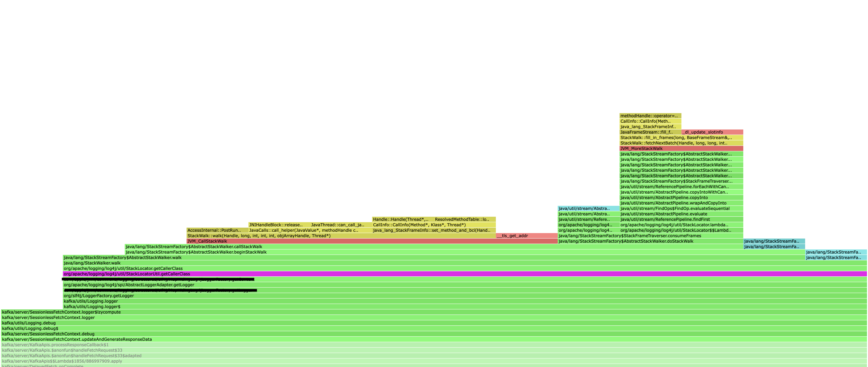Click the FindOps$FindOp.evaluateSequential frame
The height and width of the screenshot is (367, 868).
tap(681, 208)
